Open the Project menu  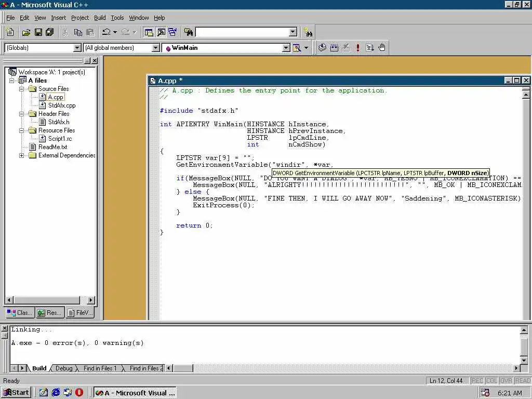(x=79, y=18)
